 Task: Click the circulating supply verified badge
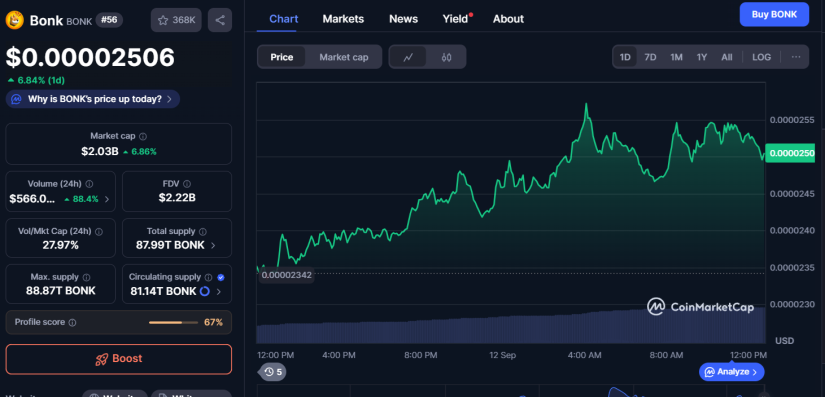(221, 277)
